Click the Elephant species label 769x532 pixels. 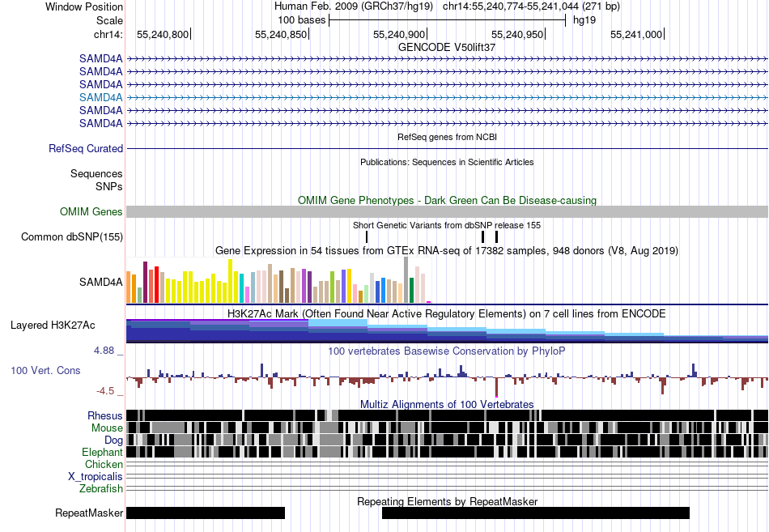point(102,452)
